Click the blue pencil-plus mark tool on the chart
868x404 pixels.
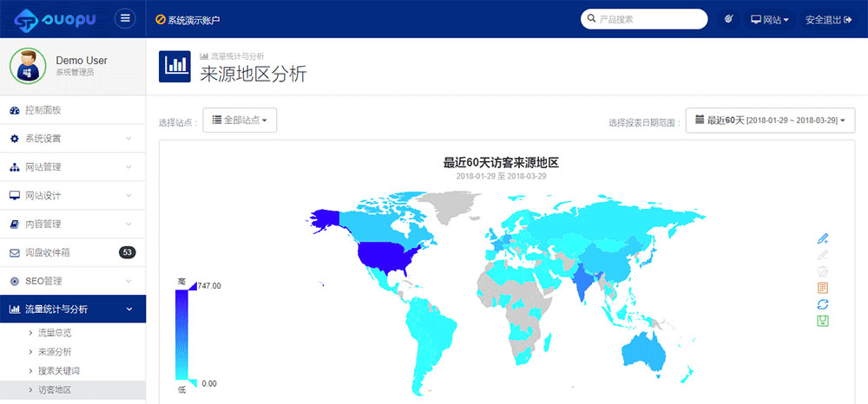pos(823,238)
